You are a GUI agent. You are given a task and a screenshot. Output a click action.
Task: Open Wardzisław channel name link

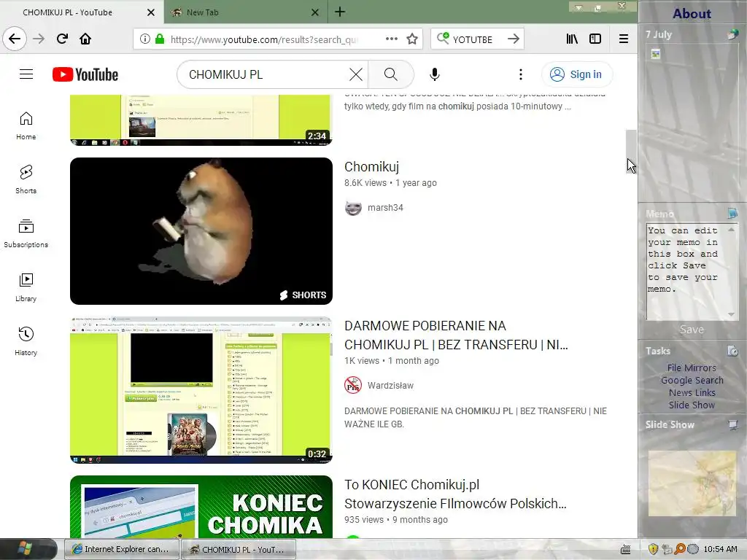(390, 385)
